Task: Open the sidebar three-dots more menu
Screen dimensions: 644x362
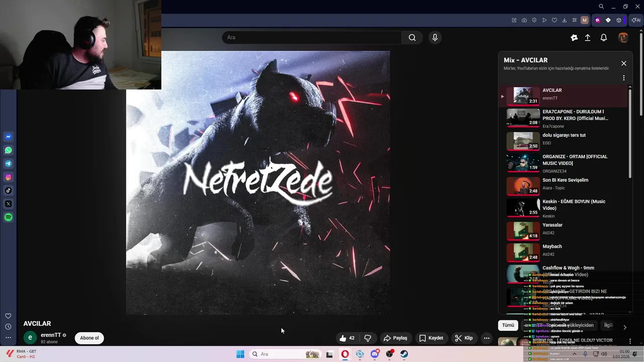Action: click(x=8, y=337)
